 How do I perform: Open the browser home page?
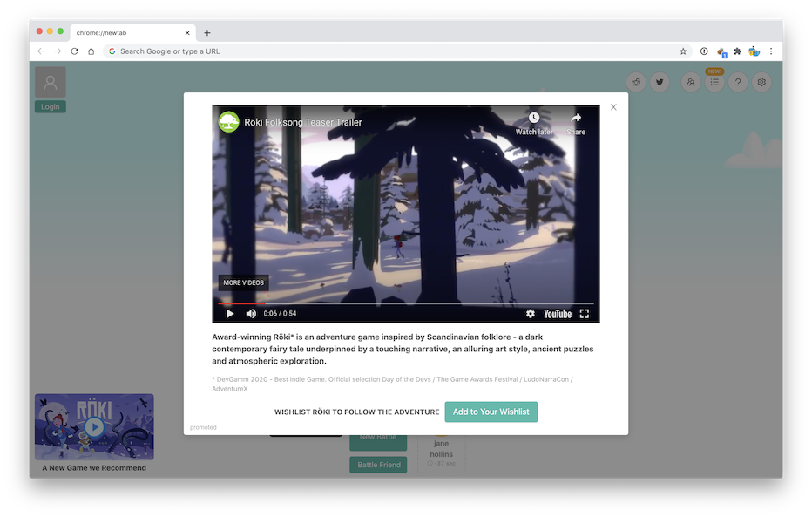point(91,51)
